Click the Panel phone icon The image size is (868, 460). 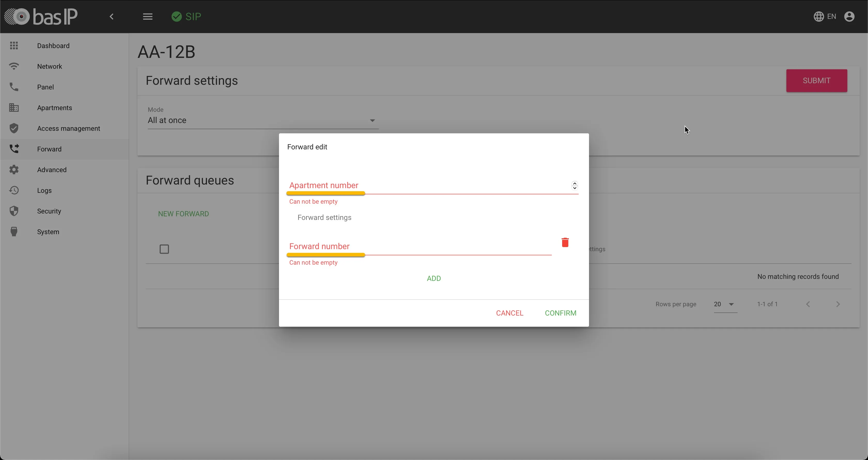tap(14, 87)
